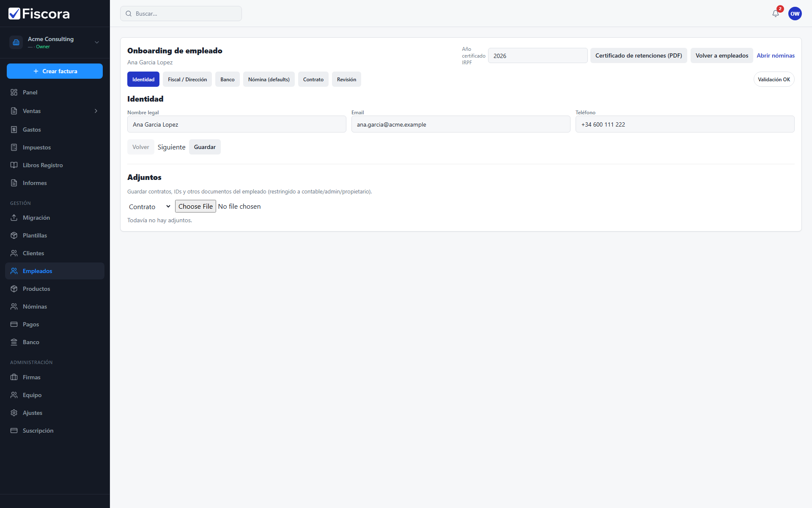The height and width of the screenshot is (508, 812).
Task: Open the Suscripción sidebar entry
Action: point(55,431)
